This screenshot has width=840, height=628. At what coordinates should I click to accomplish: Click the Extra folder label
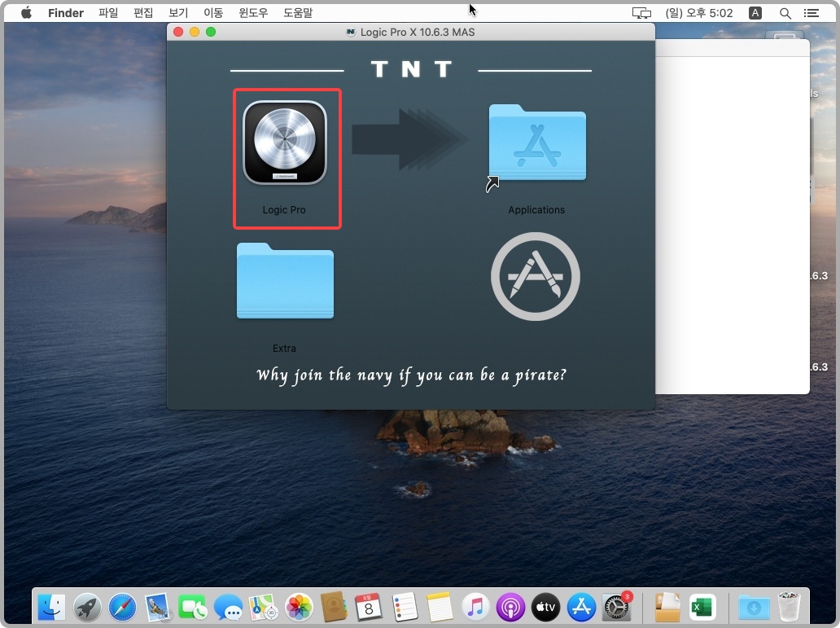tap(284, 348)
